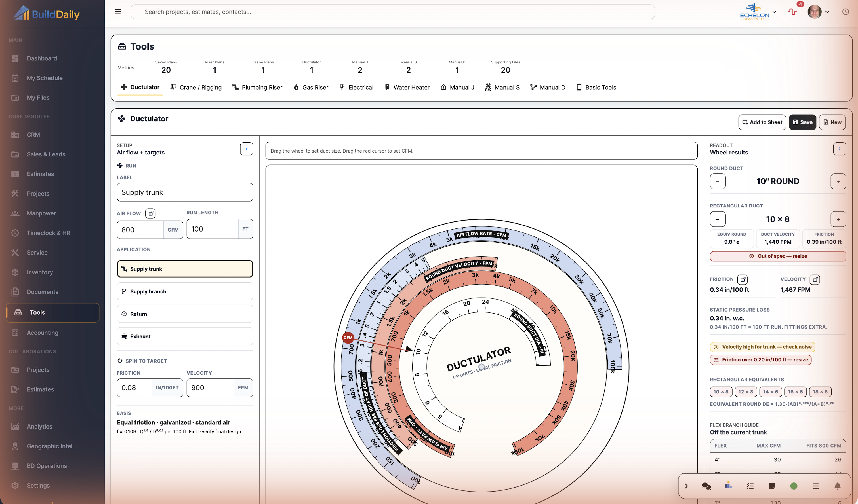Switch to Crane / Rigging tab
Image resolution: width=858 pixels, height=504 pixels.
(x=196, y=87)
